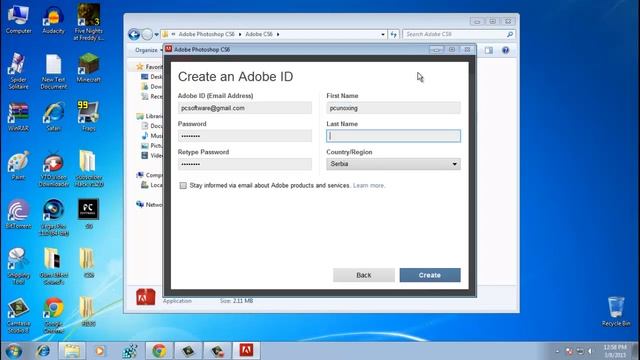The image size is (640, 360).
Task: Select Music in Explorer navigation pane
Action: click(152, 136)
